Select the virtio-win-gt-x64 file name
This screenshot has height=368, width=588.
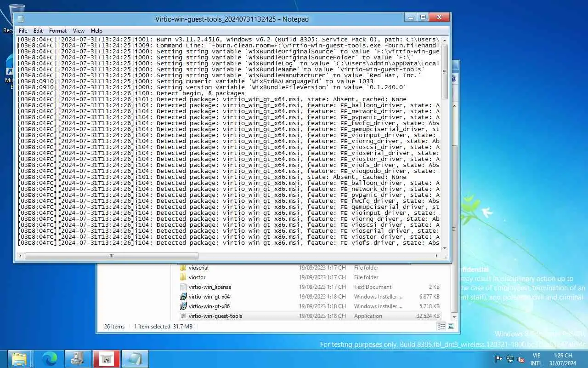pyautogui.click(x=209, y=297)
